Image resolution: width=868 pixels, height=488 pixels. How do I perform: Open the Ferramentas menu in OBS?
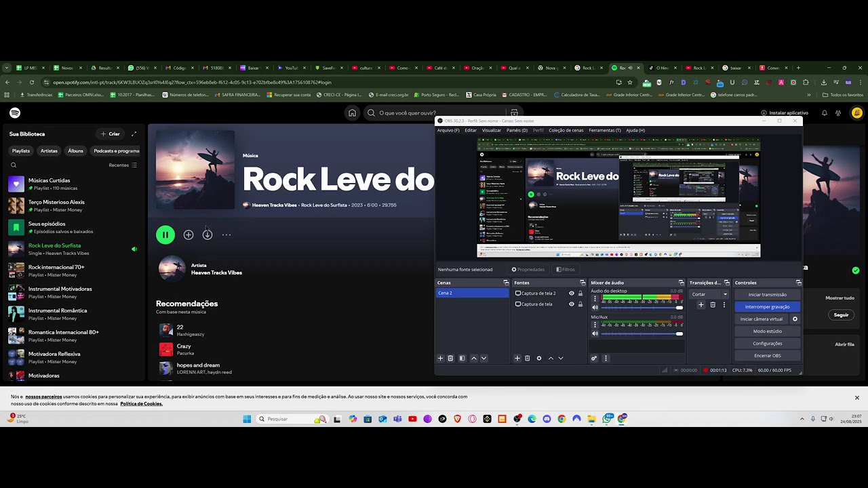click(x=605, y=130)
